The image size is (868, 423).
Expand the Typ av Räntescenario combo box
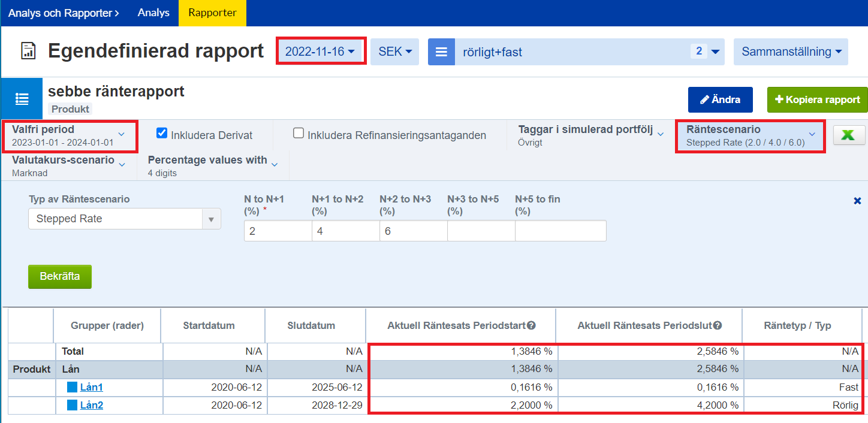point(125,219)
